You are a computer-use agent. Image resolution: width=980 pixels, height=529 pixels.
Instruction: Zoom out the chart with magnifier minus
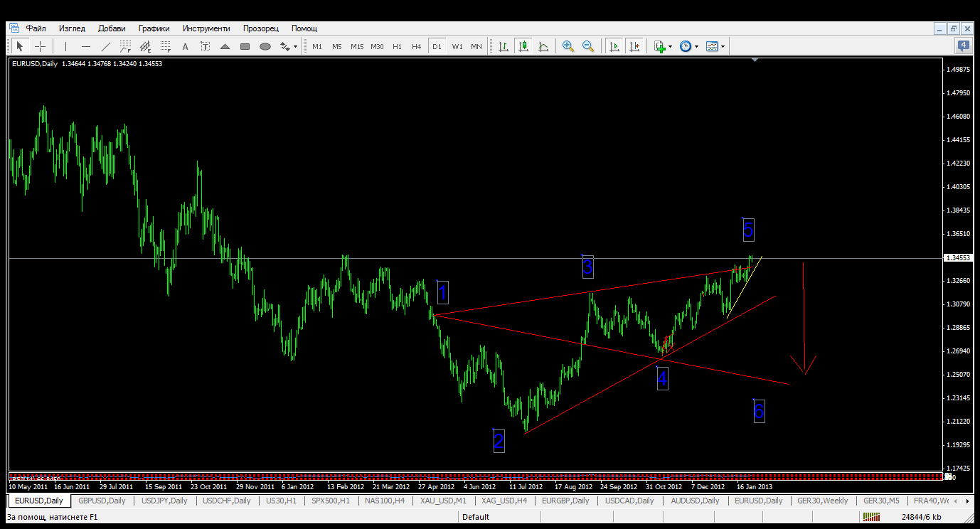tap(587, 46)
